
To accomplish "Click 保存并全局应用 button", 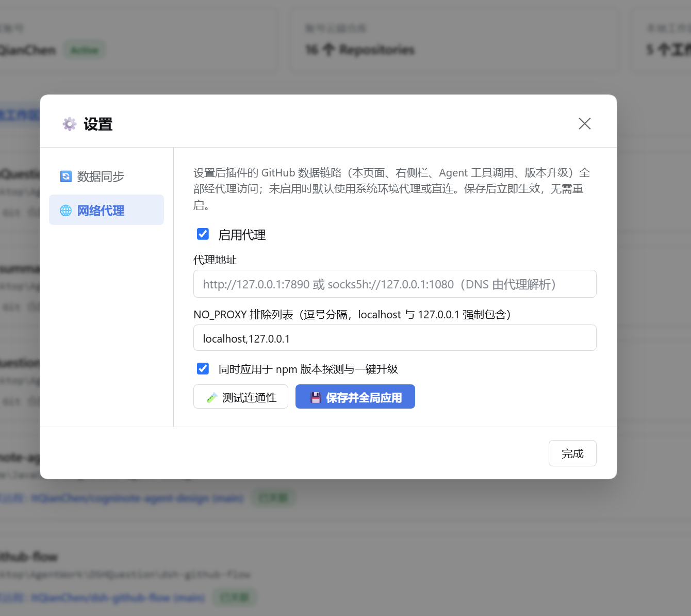I will (355, 397).
